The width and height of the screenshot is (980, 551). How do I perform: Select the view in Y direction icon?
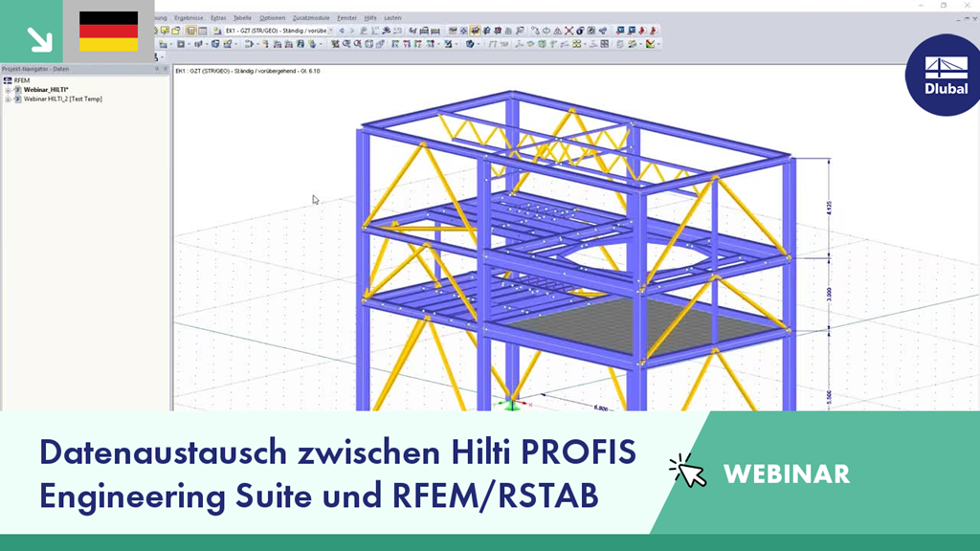click(406, 44)
